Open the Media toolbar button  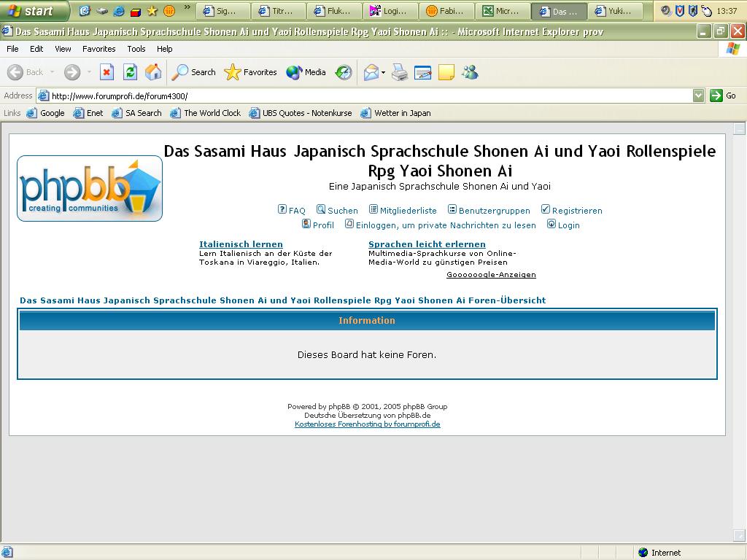tap(306, 72)
